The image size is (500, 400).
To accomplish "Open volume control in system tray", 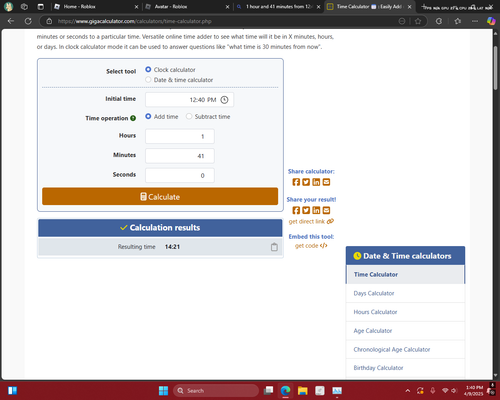I will point(454,390).
